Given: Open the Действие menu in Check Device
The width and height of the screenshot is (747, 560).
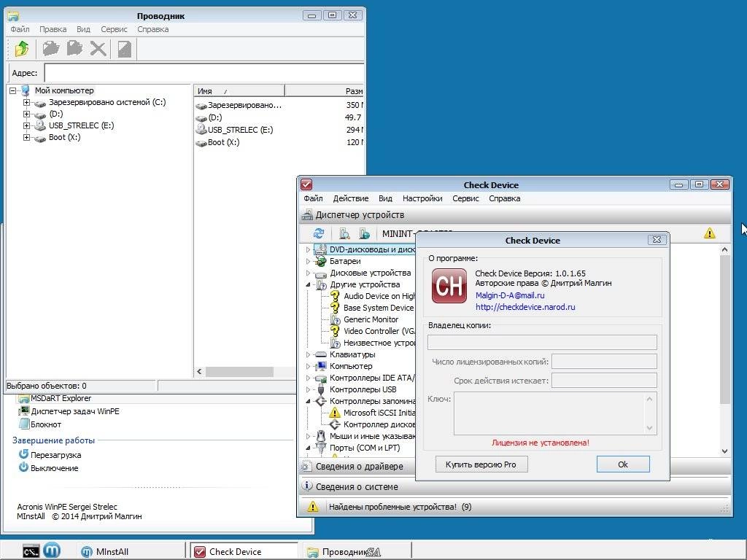Looking at the screenshot, I should click(x=351, y=198).
